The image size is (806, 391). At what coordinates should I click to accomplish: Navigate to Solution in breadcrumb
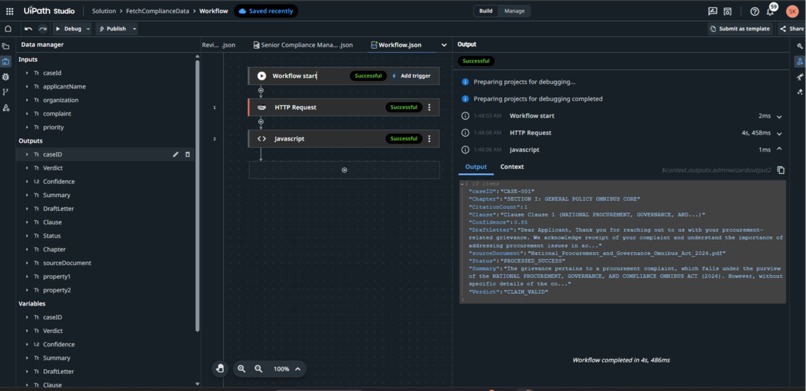point(104,11)
